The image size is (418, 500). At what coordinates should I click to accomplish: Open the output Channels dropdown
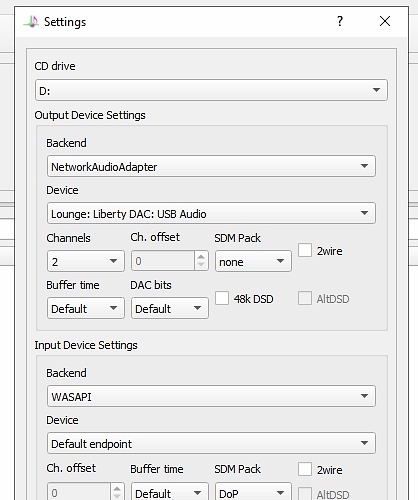tap(86, 261)
